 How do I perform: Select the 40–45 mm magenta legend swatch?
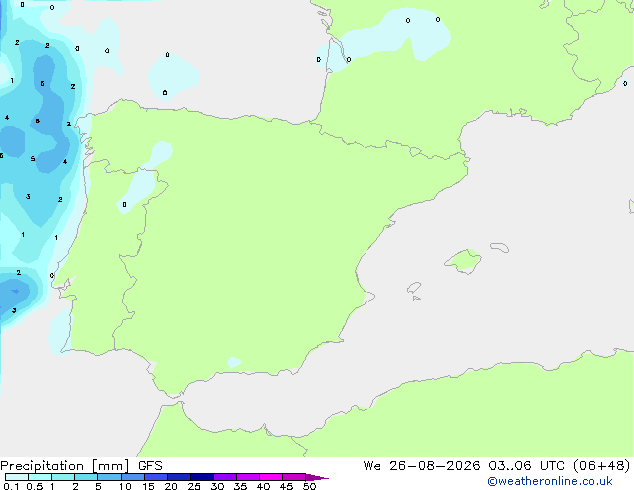click(x=271, y=477)
